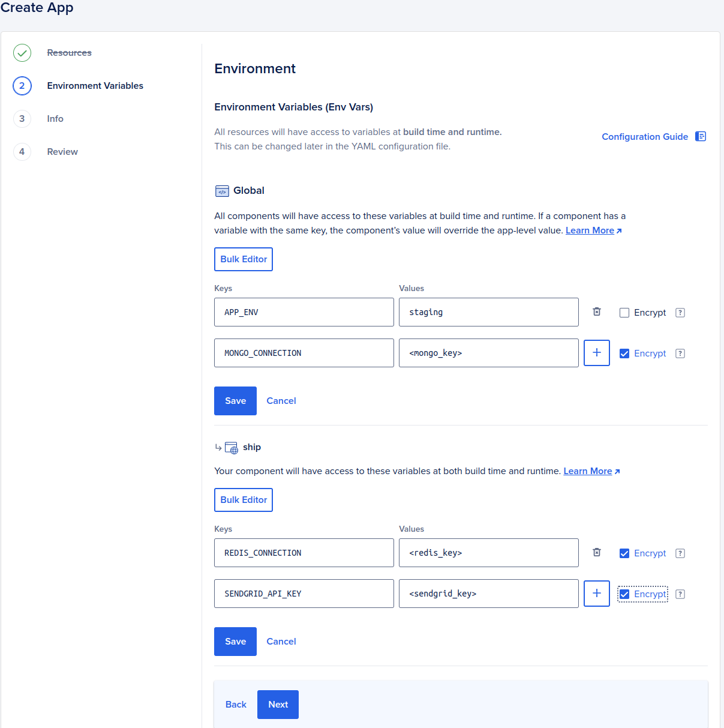Click help icon next to MONGO_CONNECTION Encrypt
724x728 pixels.
pyautogui.click(x=680, y=353)
